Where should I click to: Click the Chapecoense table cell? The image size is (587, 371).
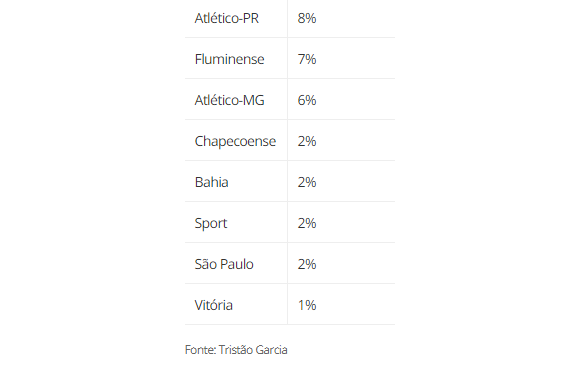[x=235, y=141]
